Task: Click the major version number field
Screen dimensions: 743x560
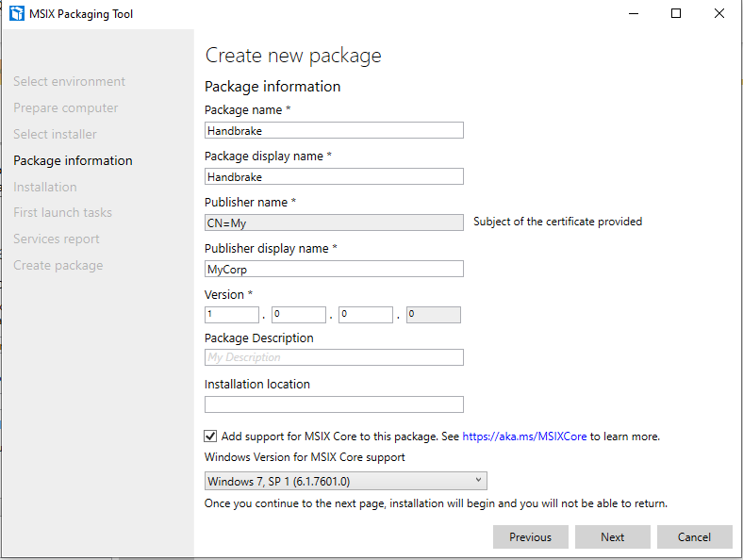Action: click(x=231, y=315)
